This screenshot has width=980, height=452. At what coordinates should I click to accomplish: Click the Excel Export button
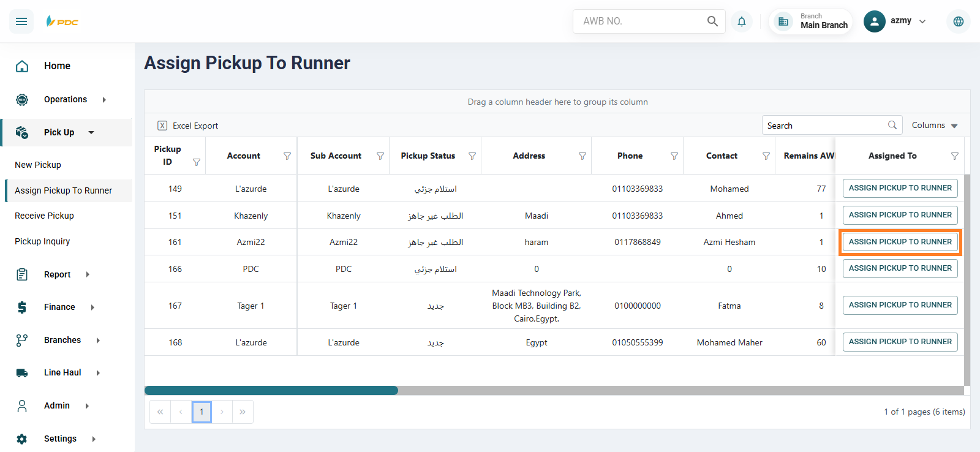(188, 126)
